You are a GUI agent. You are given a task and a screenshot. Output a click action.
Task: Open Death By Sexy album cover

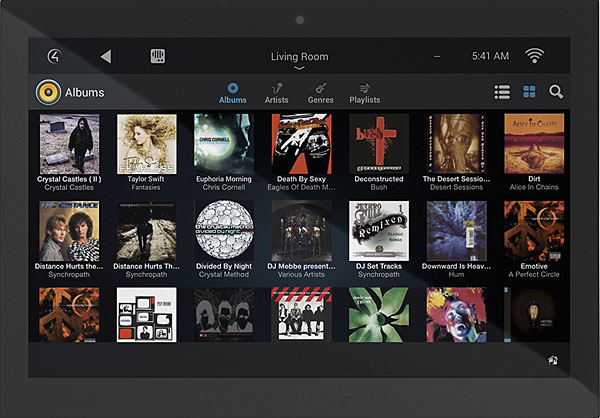click(302, 144)
